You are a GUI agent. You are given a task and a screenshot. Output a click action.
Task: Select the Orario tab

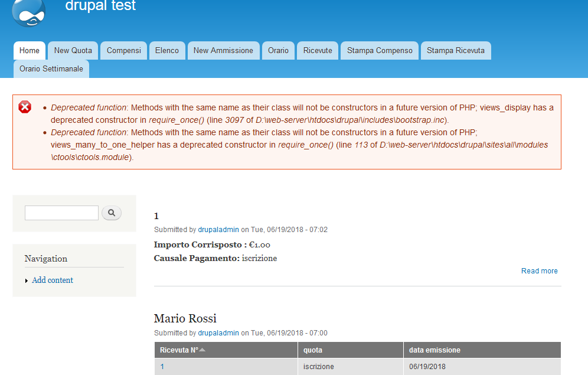pos(278,51)
